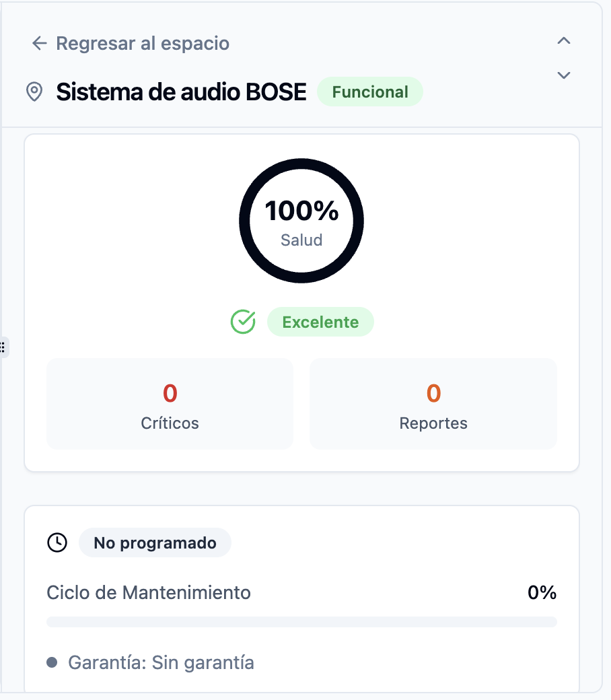Viewport: 611px width, 700px height.
Task: Toggle the No programado schedule badge
Action: (155, 542)
